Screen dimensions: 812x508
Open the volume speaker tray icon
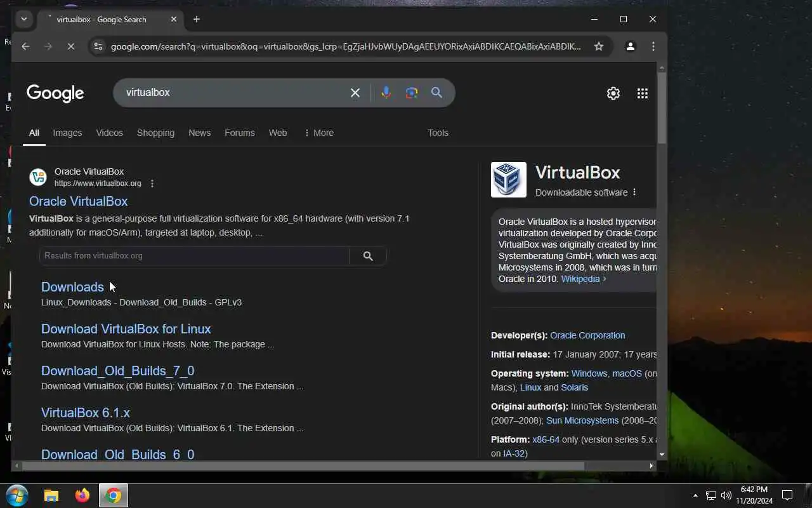tap(726, 495)
